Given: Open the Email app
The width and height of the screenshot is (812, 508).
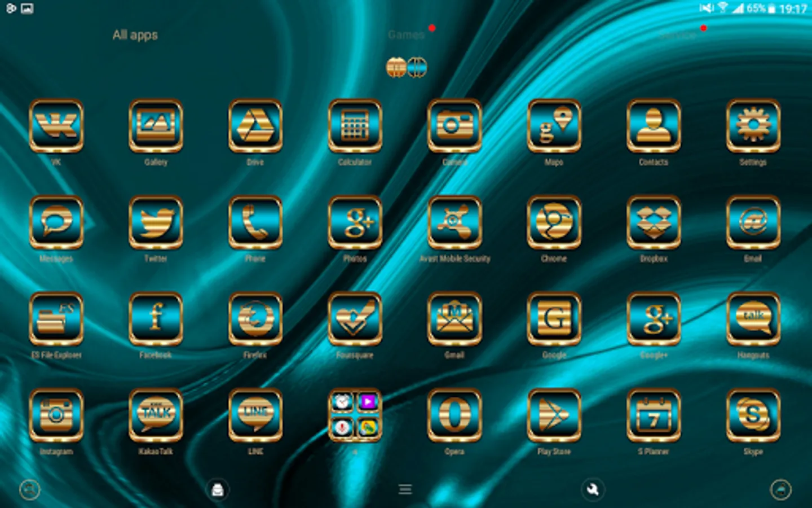Looking at the screenshot, I should (753, 222).
